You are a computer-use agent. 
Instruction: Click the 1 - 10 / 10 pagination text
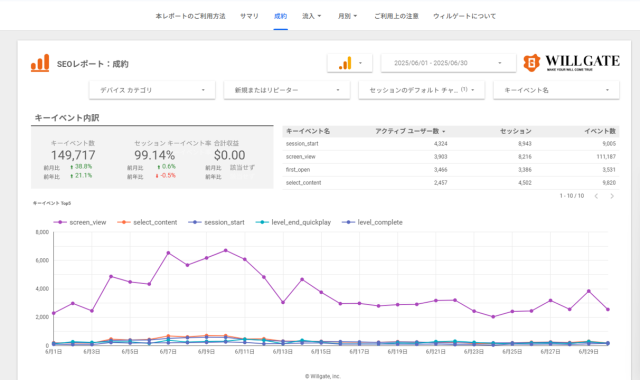572,196
